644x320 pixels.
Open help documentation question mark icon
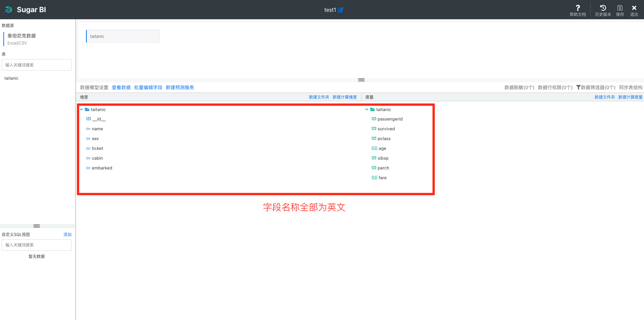(578, 7)
